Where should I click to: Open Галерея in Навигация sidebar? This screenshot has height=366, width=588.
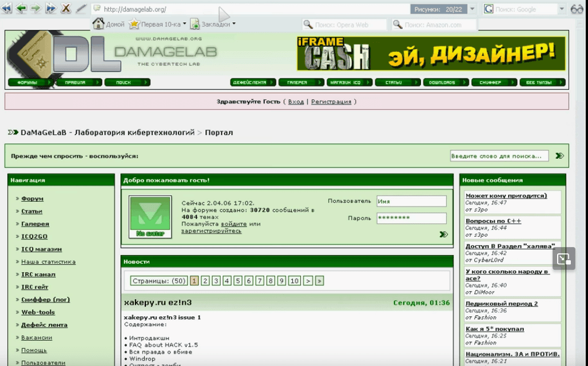coord(35,224)
